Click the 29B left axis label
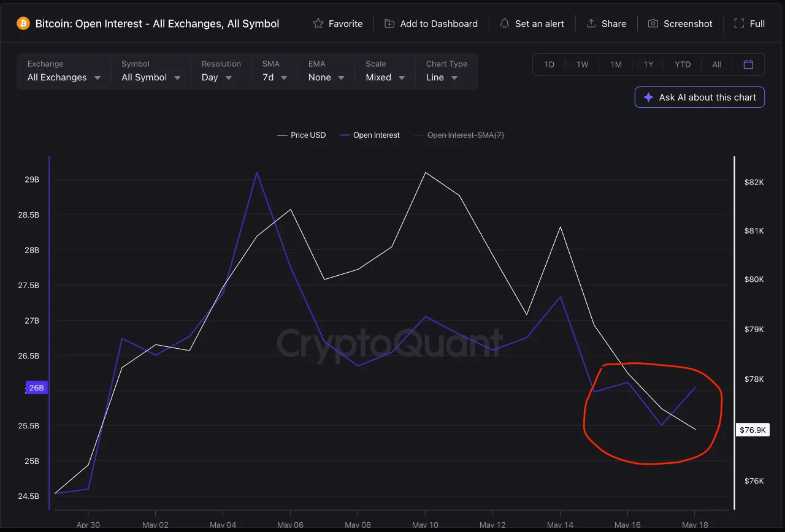 point(32,180)
